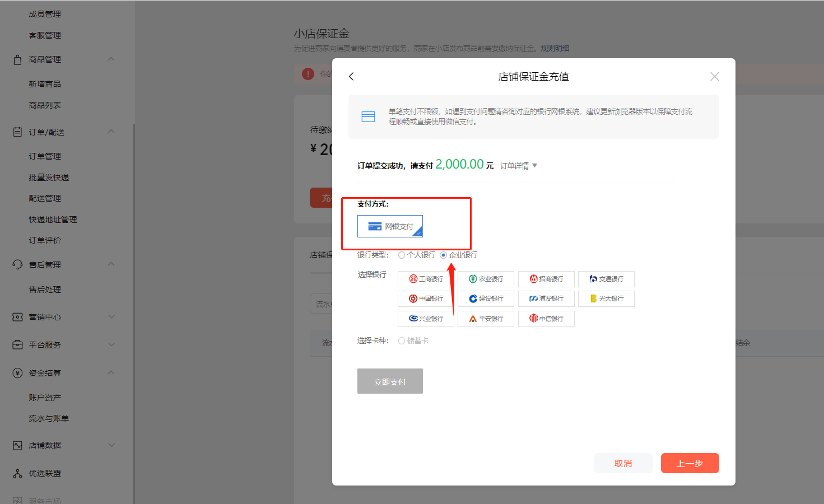Image resolution: width=824 pixels, height=504 pixels.
Task: Open 快递地址管理 in the sidebar
Action: pyautogui.click(x=53, y=220)
